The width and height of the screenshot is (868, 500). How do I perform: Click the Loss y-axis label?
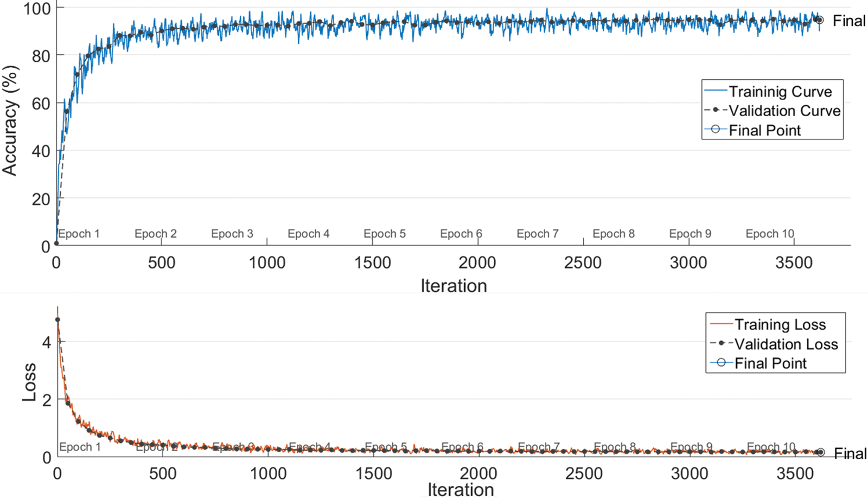tap(29, 382)
